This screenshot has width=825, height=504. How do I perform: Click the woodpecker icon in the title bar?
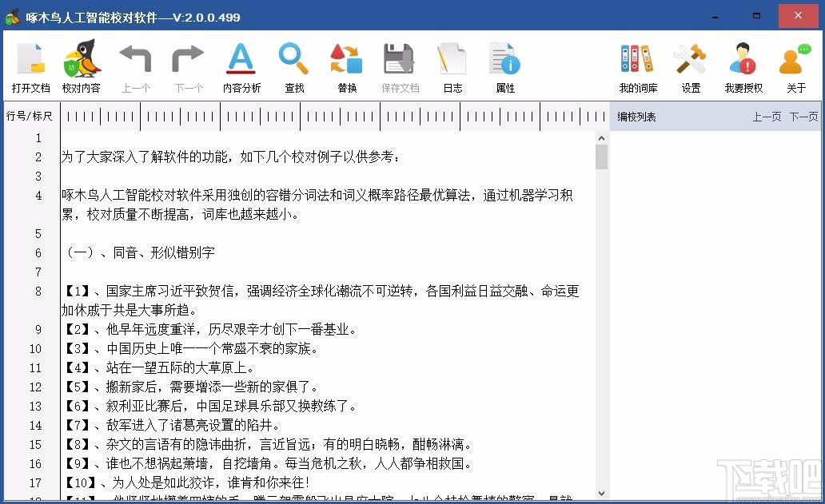tap(13, 16)
